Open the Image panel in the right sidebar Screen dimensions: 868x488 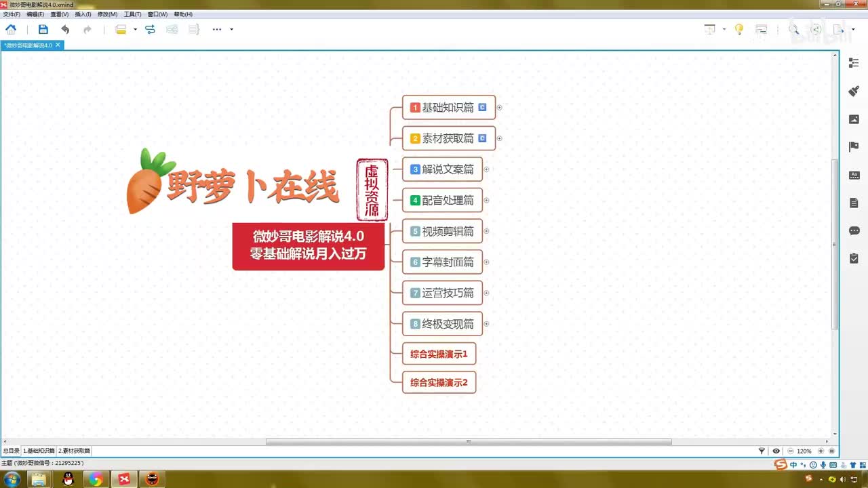pyautogui.click(x=854, y=119)
